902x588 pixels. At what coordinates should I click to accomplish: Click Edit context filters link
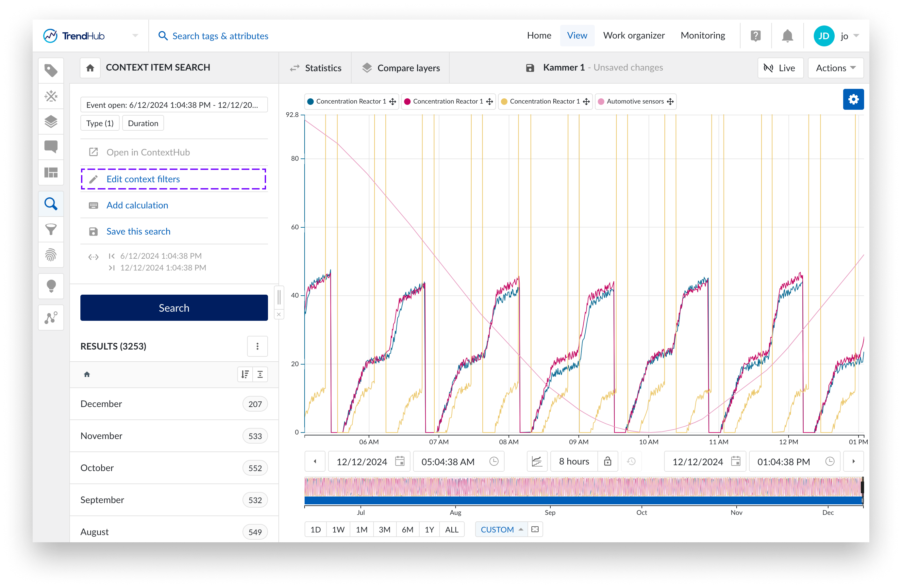(x=143, y=179)
